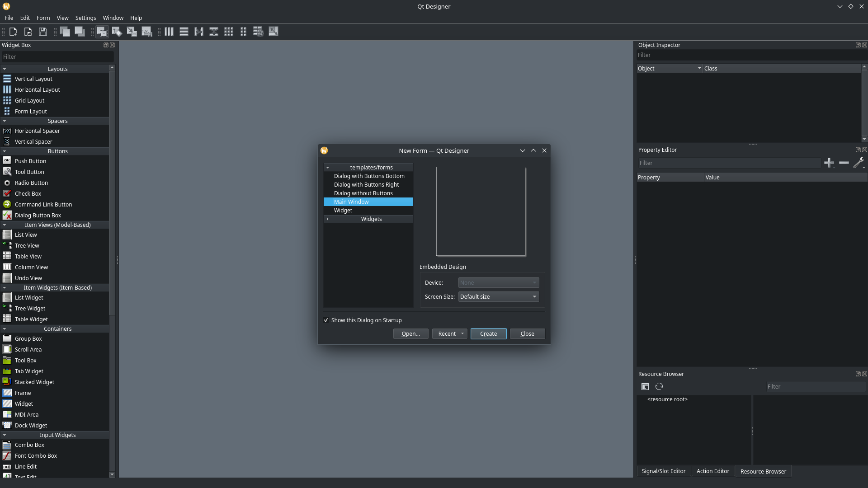Open the Screen Size dropdown
The width and height of the screenshot is (868, 488).
tap(498, 297)
